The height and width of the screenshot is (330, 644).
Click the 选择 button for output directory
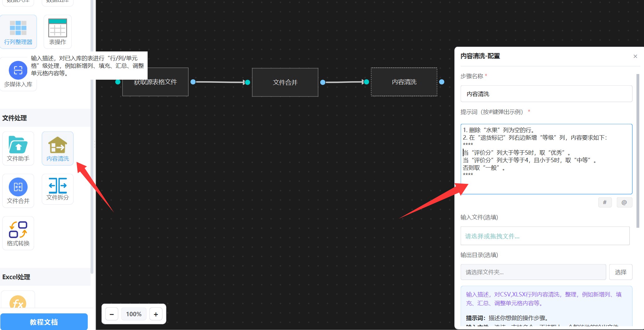coord(620,272)
